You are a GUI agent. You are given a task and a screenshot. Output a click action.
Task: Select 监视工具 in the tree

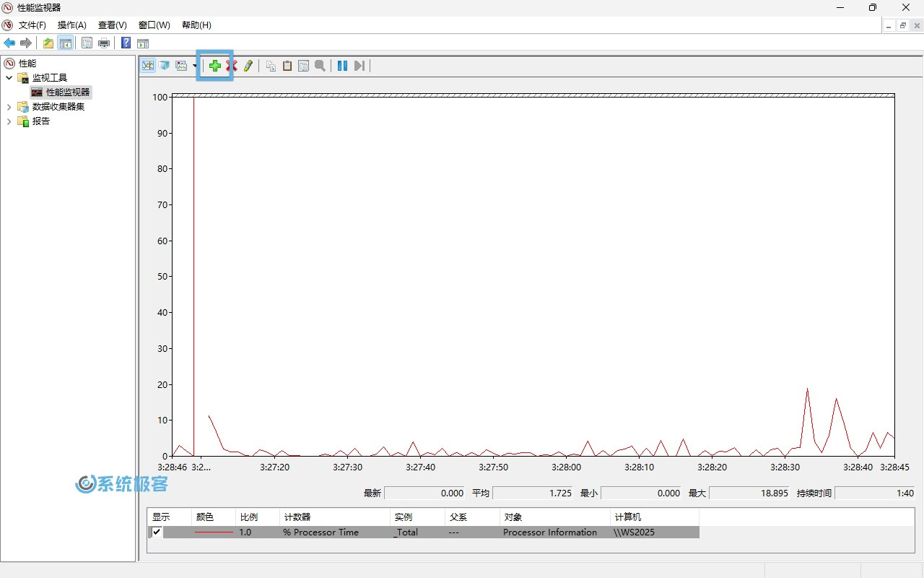tap(50, 78)
